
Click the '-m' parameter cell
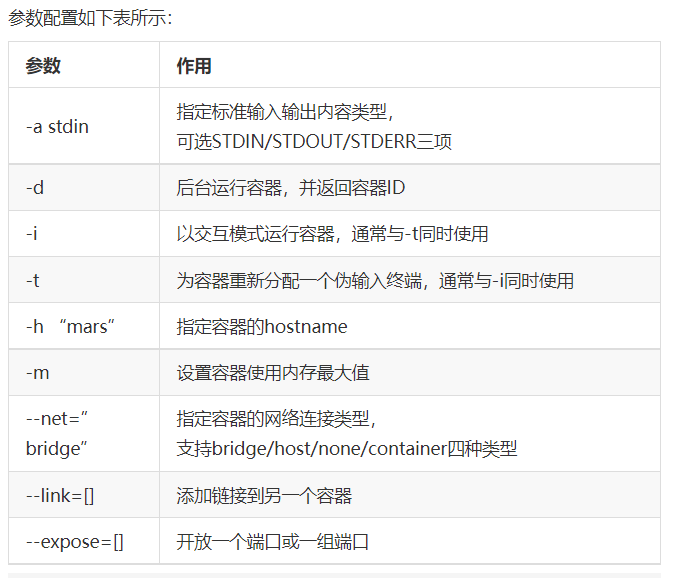(36, 373)
